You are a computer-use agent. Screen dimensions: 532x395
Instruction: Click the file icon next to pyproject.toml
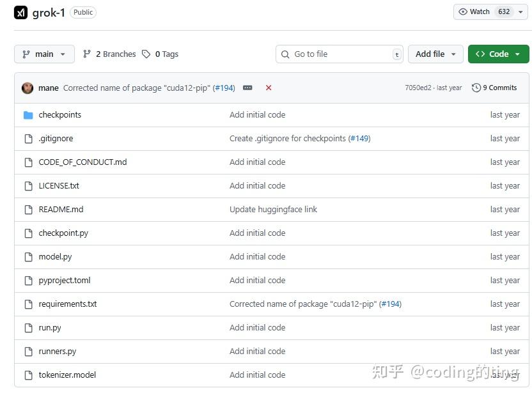(x=29, y=281)
